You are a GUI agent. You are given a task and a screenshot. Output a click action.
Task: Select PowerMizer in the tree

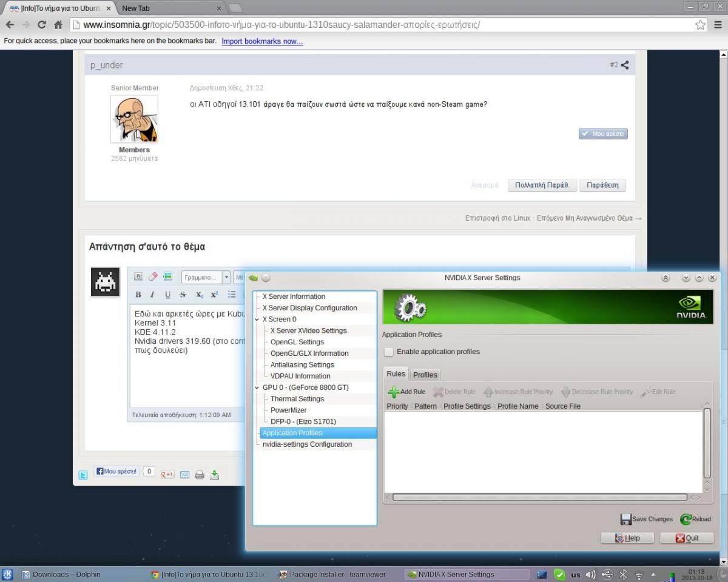pos(288,410)
